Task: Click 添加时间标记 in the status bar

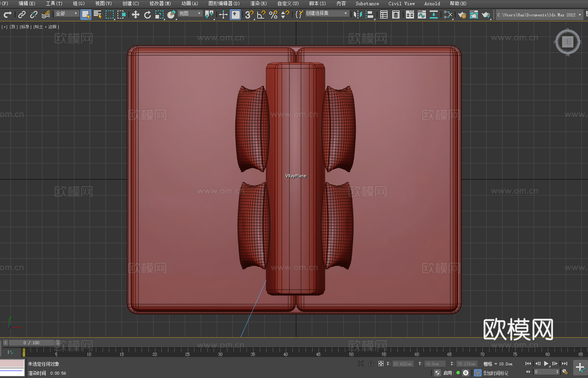Action: [x=495, y=373]
